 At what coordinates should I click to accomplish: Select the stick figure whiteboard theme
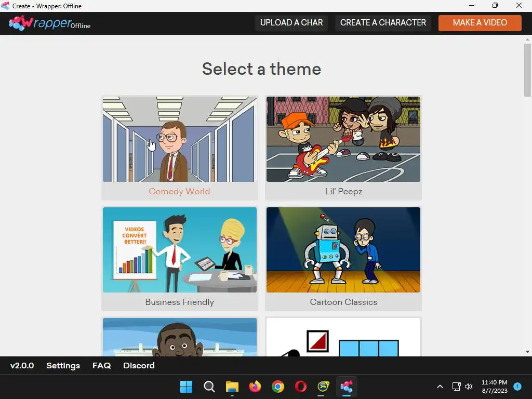[x=343, y=337]
